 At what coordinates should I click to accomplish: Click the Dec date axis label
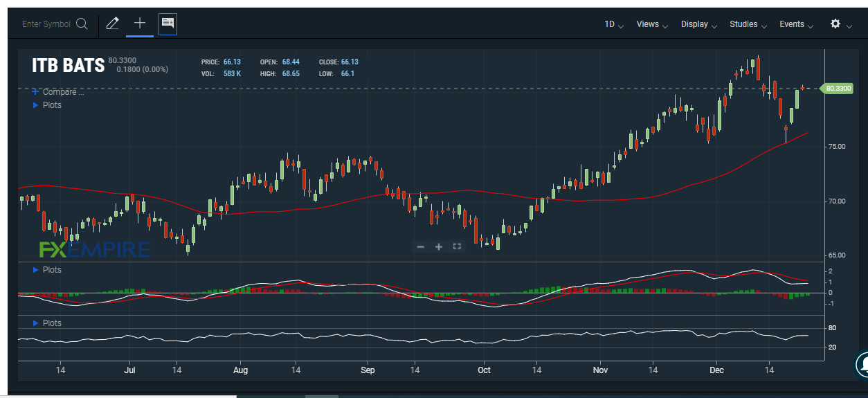716,370
